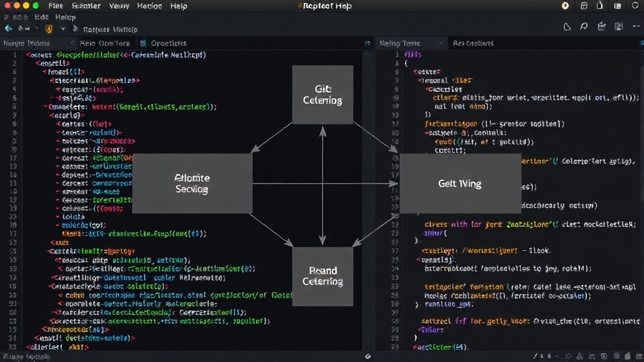Click the status text at the status bar's left end
The width and height of the screenshot is (644, 362).
pos(26,357)
